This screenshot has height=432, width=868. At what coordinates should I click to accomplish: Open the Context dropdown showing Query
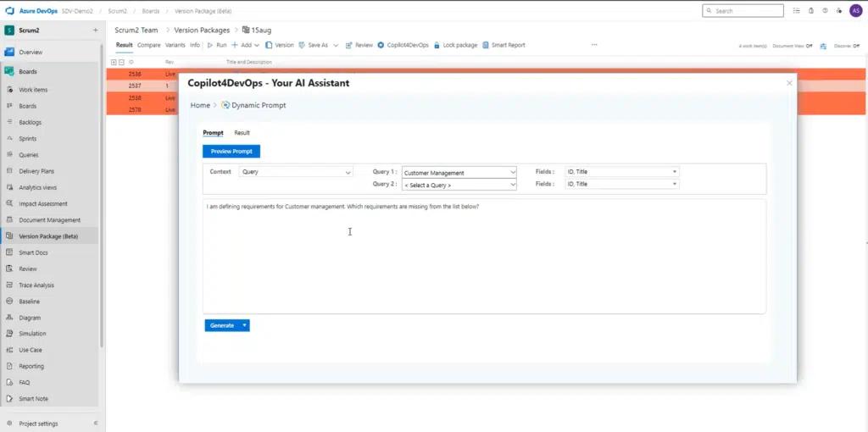point(296,172)
